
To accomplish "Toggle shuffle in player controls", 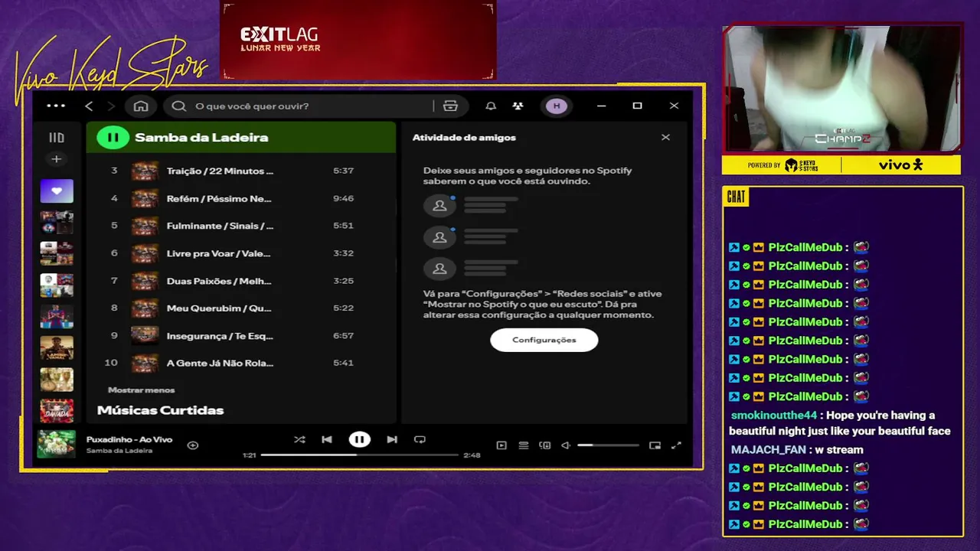I will (299, 439).
